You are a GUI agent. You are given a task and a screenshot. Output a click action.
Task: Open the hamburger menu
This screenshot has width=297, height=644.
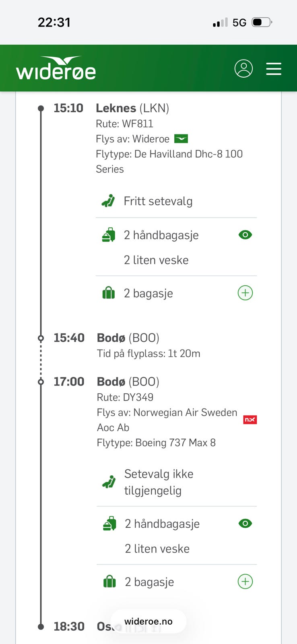tap(274, 69)
